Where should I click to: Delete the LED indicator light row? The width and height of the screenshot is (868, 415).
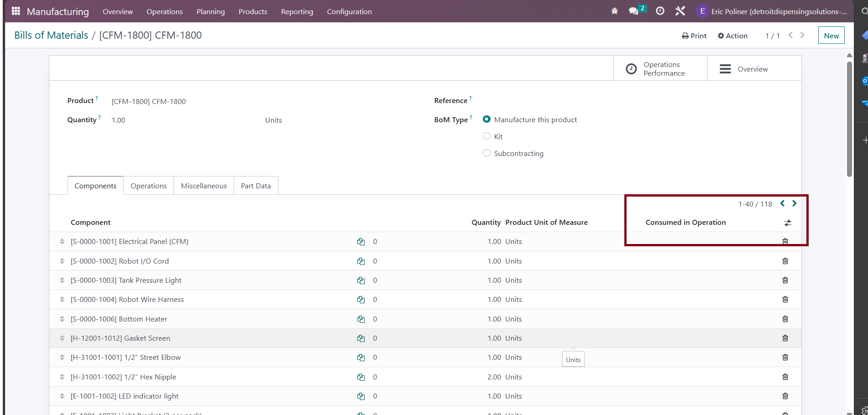pyautogui.click(x=785, y=396)
